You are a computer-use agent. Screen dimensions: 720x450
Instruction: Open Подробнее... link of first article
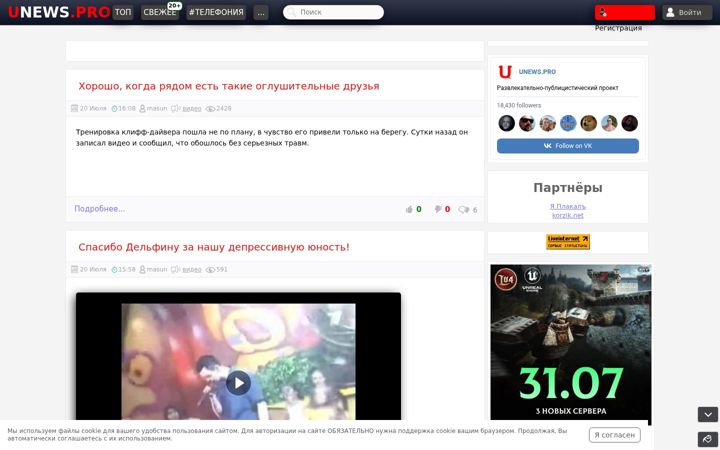pos(100,208)
